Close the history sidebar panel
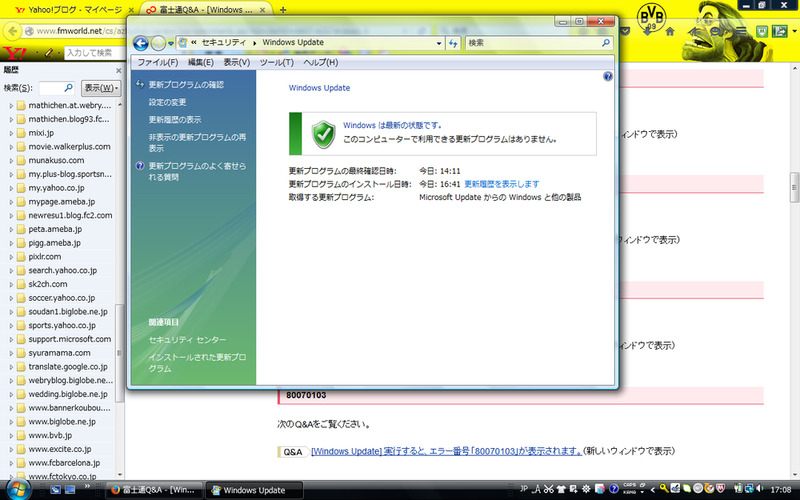800x500 pixels. (x=118, y=70)
